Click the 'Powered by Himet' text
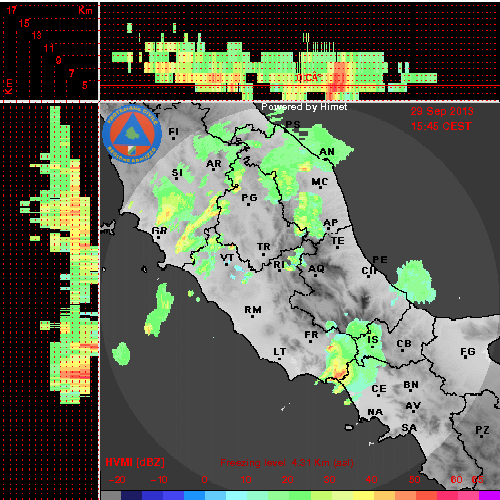 pos(304,107)
